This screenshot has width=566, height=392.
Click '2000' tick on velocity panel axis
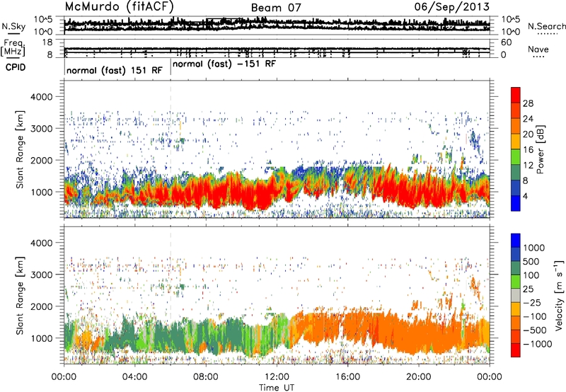(41, 306)
